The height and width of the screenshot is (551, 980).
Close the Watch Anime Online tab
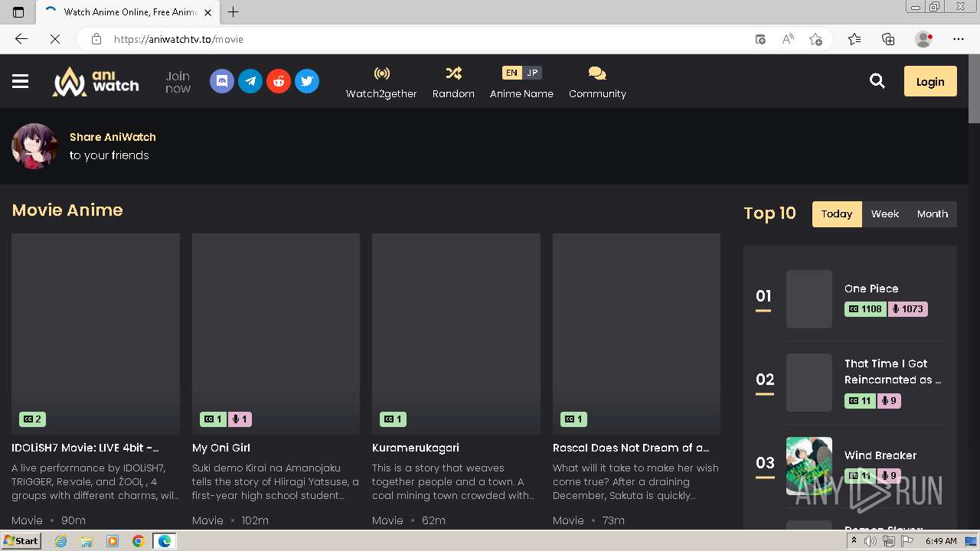208,12
